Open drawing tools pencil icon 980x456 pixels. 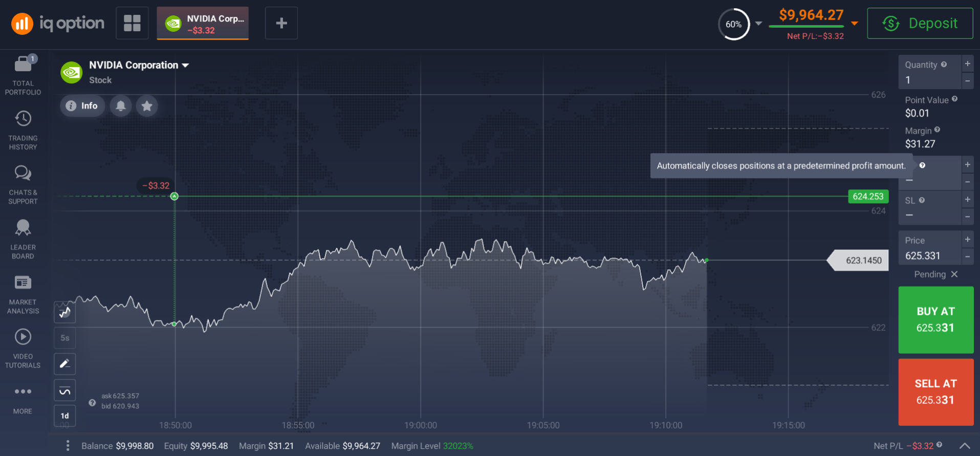pos(65,364)
